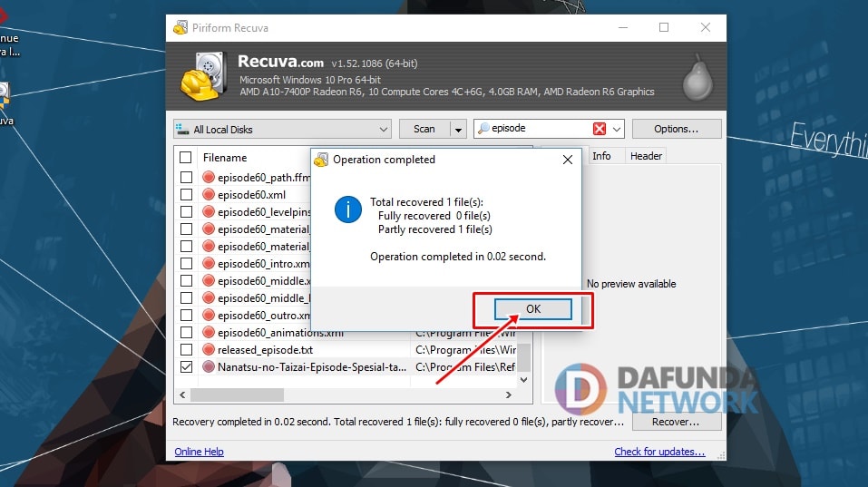Switch to the Info tab

tap(601, 156)
